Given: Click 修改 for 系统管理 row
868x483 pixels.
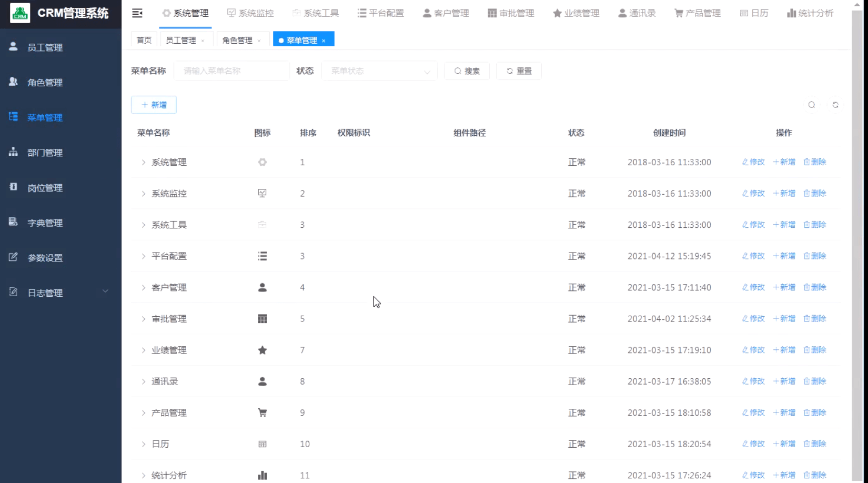Looking at the screenshot, I should click(x=753, y=162).
